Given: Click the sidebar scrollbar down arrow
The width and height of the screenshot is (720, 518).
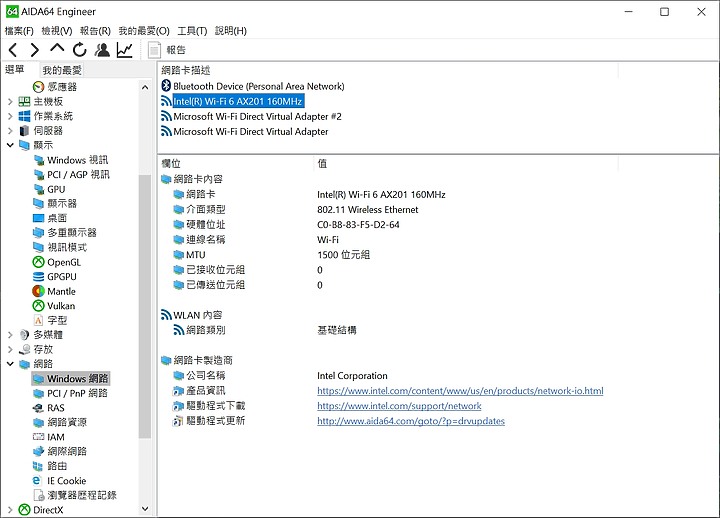Looking at the screenshot, I should click(x=145, y=508).
